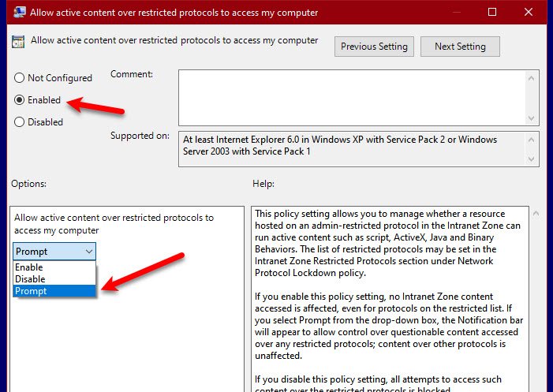Image resolution: width=553 pixels, height=392 pixels.
Task: Click inside the Comment text box
Action: (352, 98)
